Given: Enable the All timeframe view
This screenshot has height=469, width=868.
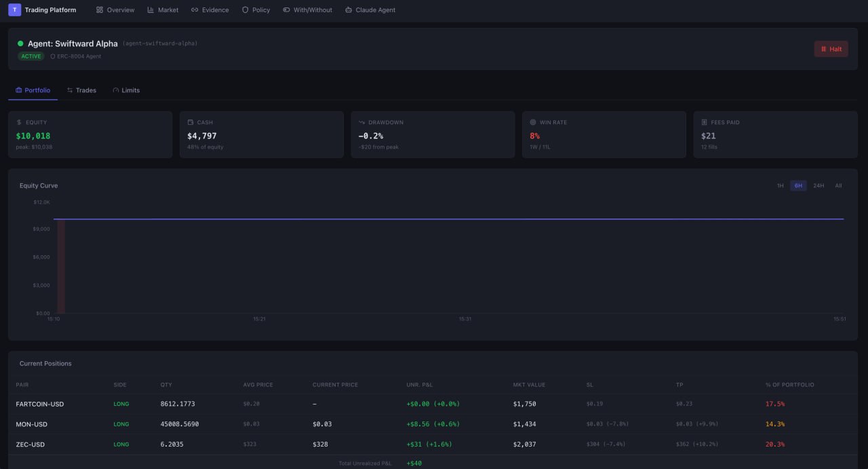Looking at the screenshot, I should pyautogui.click(x=839, y=185).
